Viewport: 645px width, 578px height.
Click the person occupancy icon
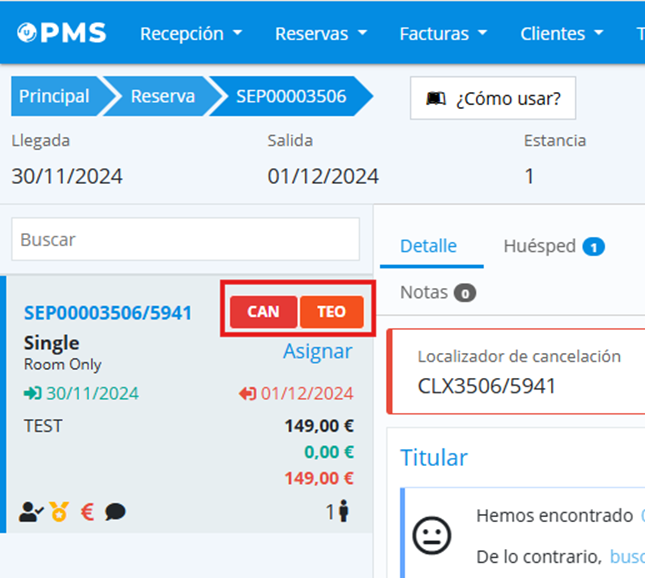343,512
